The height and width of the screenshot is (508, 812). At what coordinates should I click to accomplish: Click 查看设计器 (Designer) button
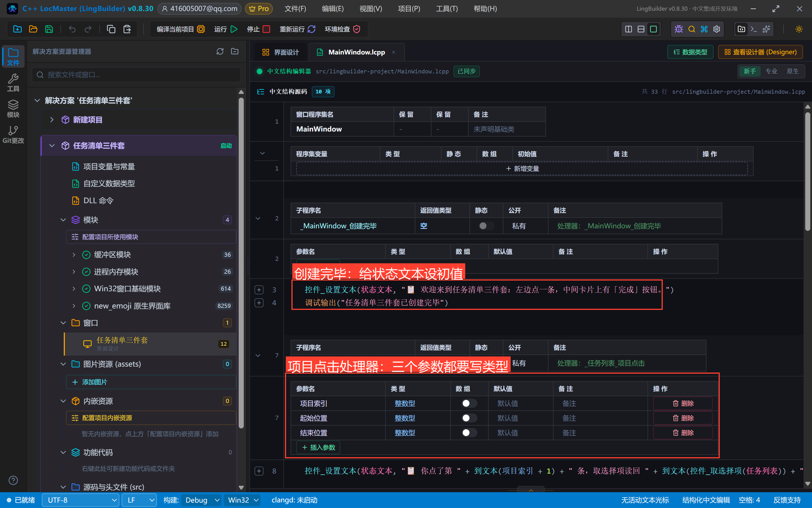760,52
